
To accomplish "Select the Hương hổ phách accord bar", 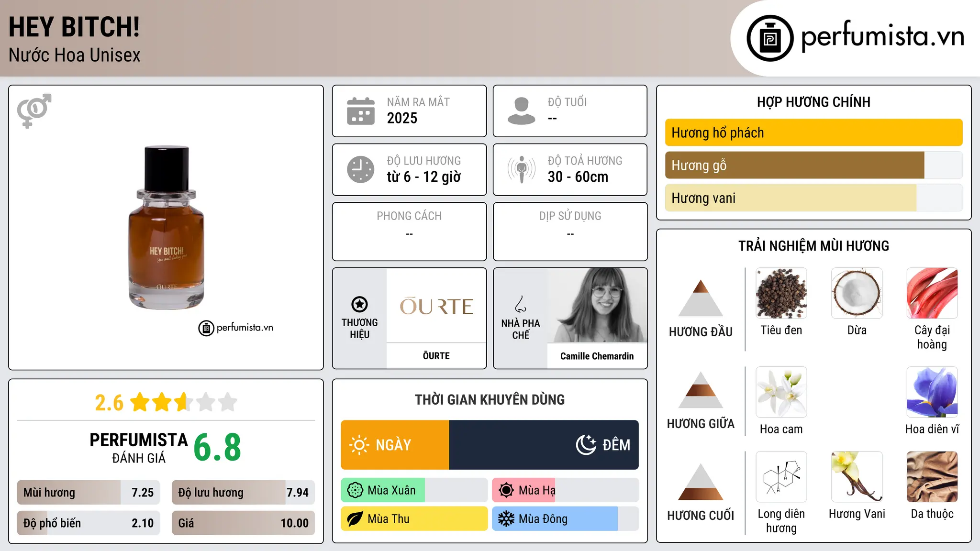I will [813, 132].
